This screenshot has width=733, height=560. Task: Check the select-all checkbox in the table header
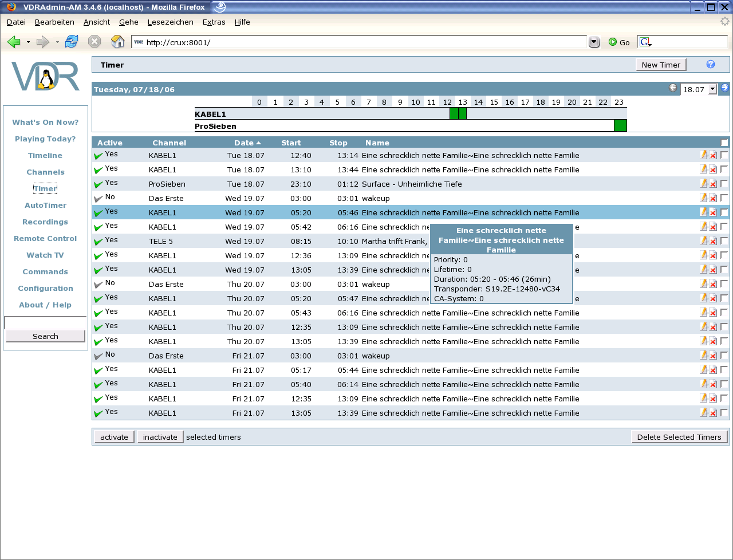[x=724, y=143]
